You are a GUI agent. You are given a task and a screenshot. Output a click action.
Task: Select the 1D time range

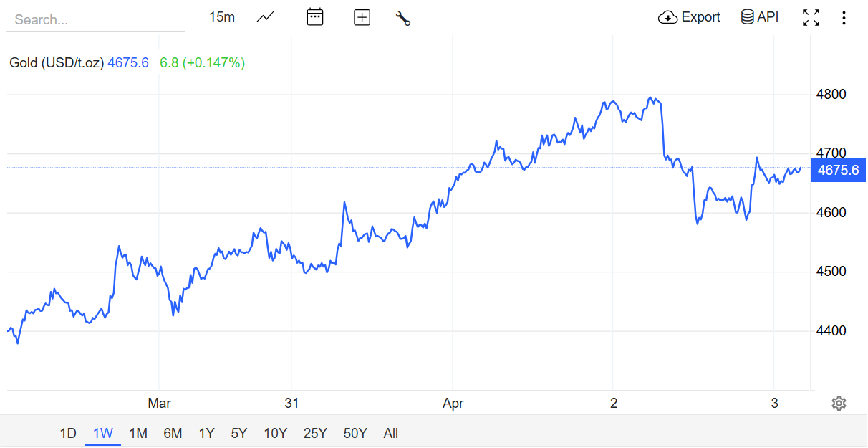pyautogui.click(x=67, y=433)
